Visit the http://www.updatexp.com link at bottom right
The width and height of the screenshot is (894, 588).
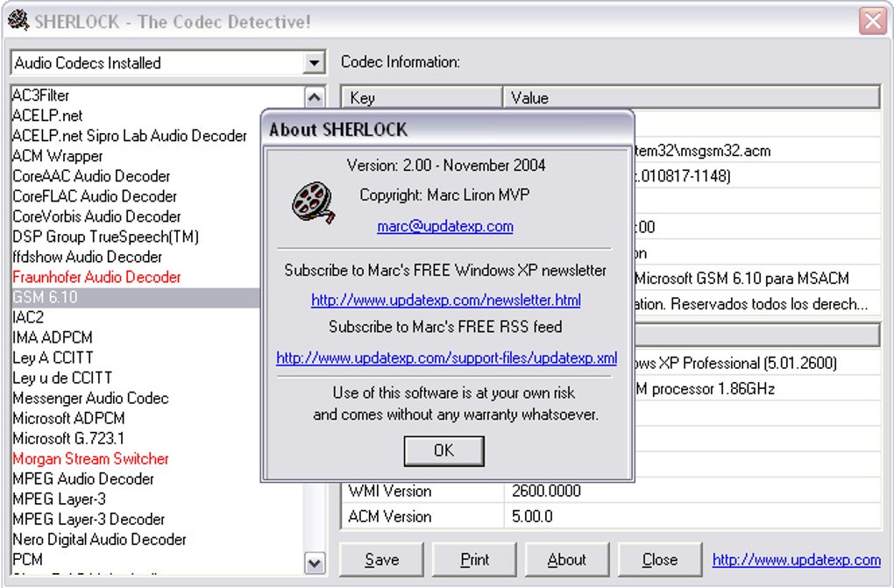(797, 560)
